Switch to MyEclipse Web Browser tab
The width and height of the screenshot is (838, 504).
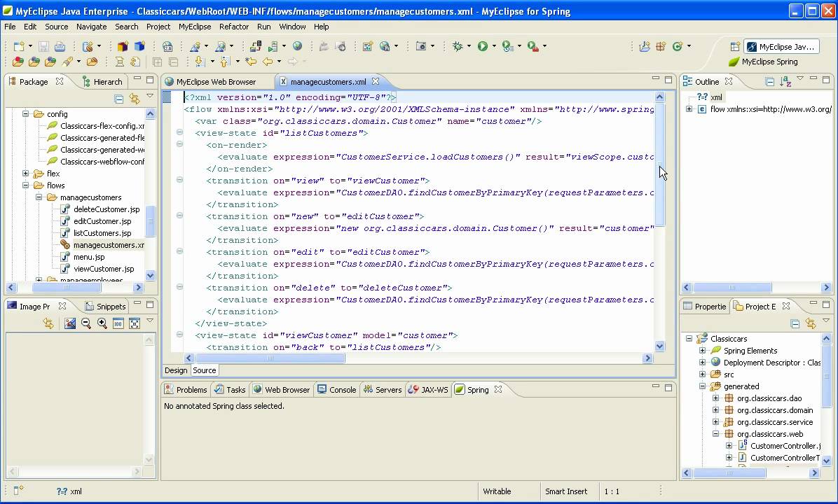coord(211,82)
